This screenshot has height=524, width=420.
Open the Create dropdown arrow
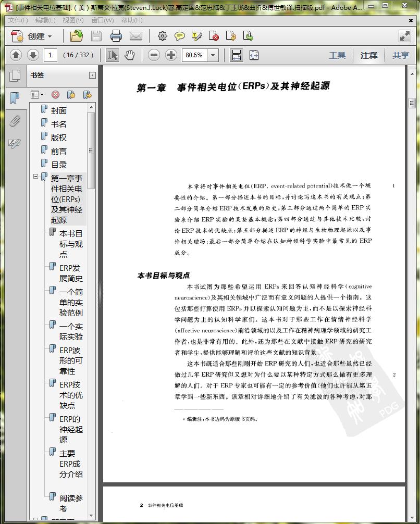point(50,36)
